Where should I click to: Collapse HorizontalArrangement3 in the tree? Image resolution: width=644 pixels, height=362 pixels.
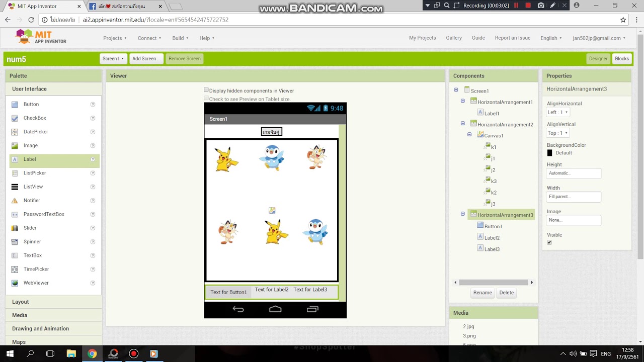click(x=463, y=214)
